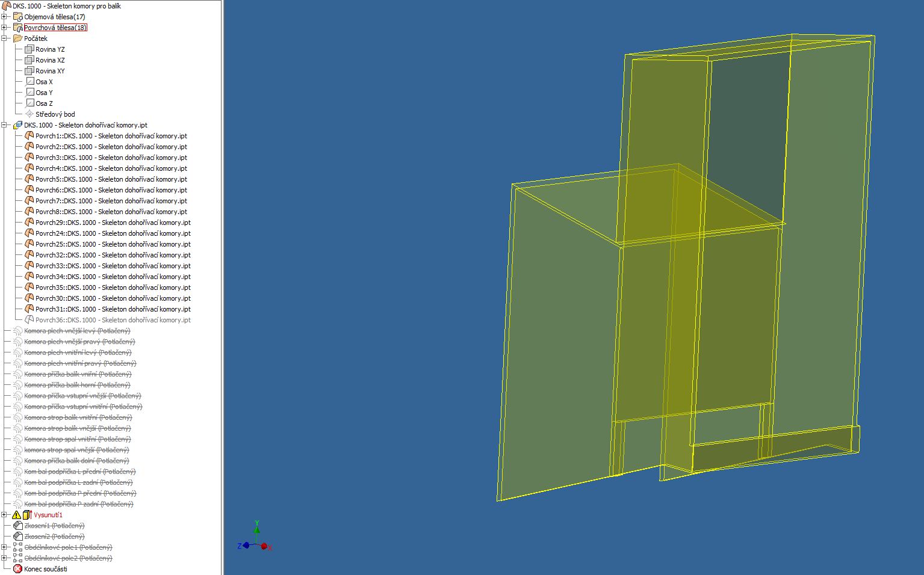924x575 pixels.
Task: Click the root part icon DKS.1000 Skeleton komory
Action: [7, 6]
